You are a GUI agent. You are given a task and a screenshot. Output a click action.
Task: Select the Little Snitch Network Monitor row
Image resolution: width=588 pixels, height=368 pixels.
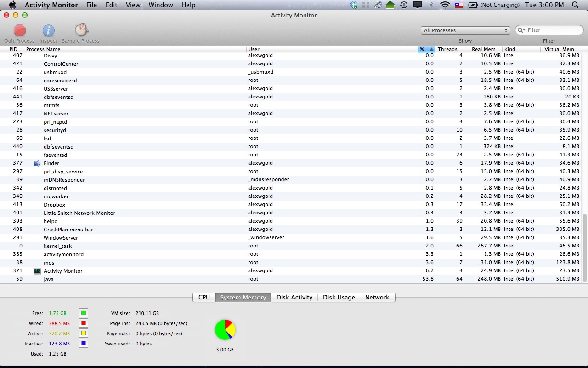(290, 213)
